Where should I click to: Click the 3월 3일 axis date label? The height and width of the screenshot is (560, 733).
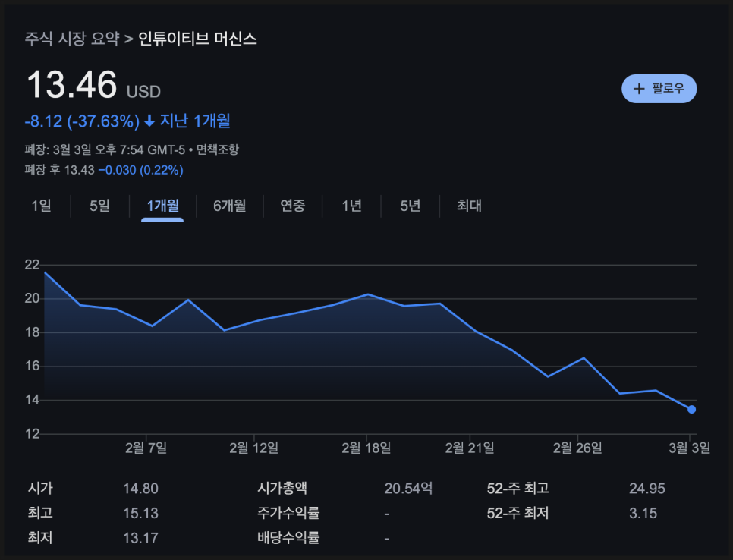coord(690,448)
